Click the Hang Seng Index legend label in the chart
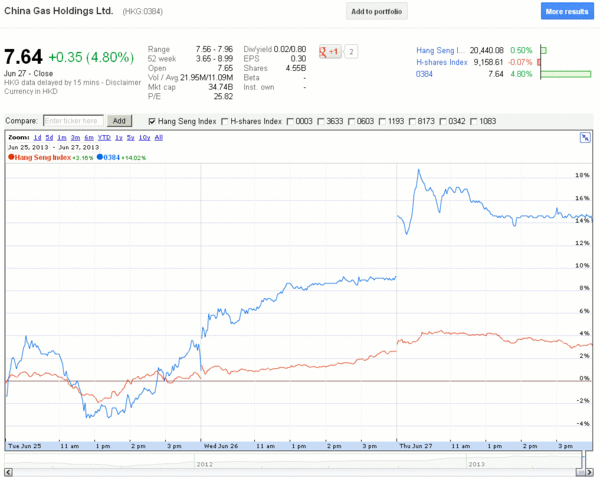This screenshot has height=477, width=600. (x=42, y=157)
